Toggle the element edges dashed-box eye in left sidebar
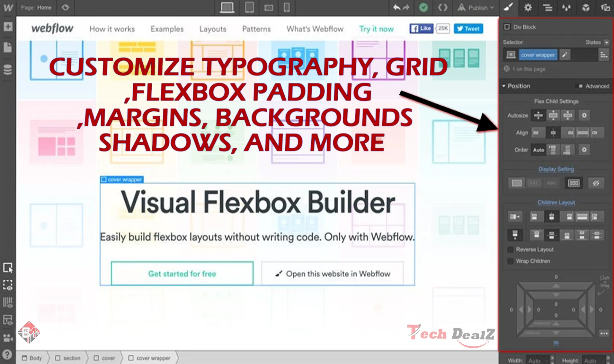The width and height of the screenshot is (614, 364). point(8,285)
